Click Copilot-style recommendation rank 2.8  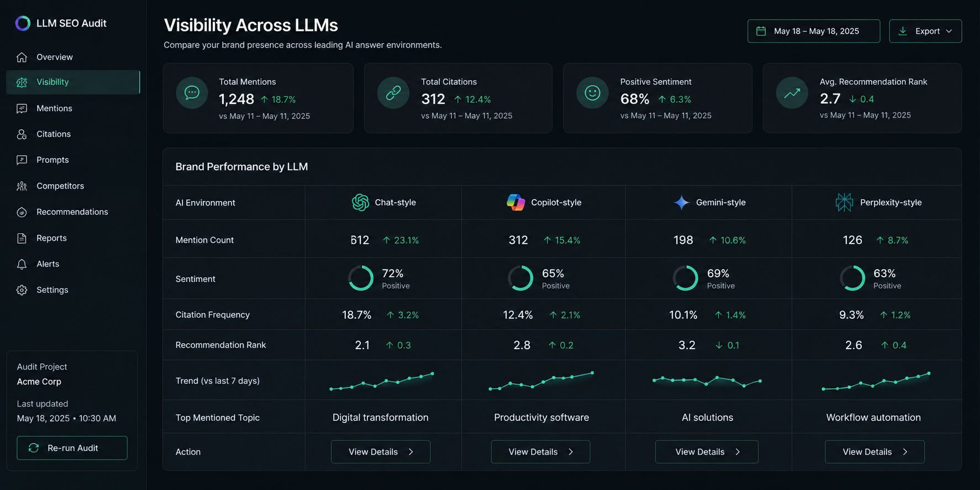click(x=522, y=345)
